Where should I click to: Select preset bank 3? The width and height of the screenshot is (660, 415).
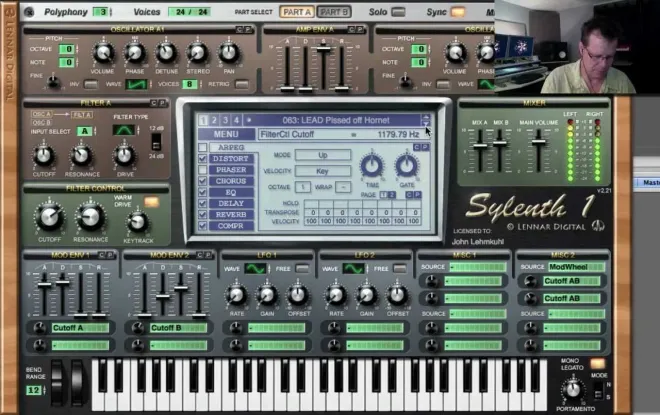[225, 120]
